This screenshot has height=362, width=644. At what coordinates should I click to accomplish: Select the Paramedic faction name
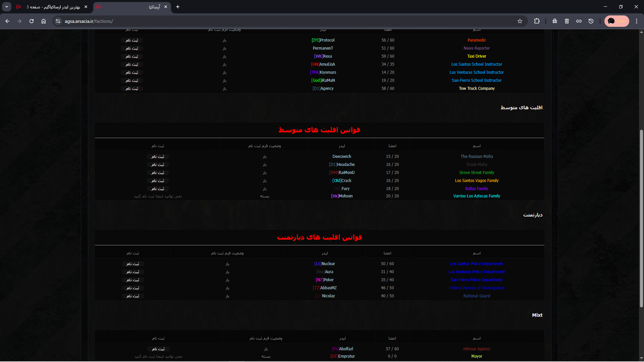[477, 40]
